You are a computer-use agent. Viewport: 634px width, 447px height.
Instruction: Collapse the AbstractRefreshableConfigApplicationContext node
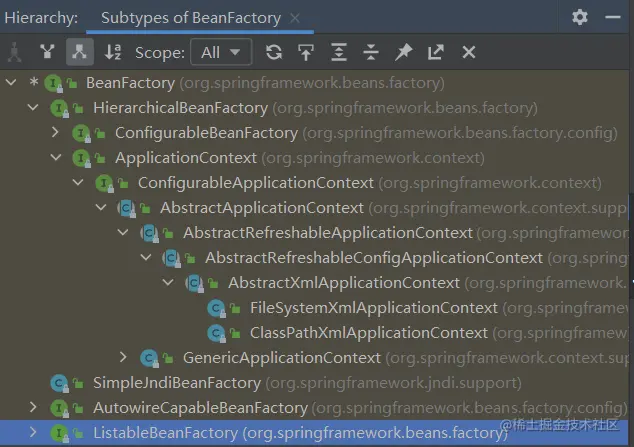point(146,257)
